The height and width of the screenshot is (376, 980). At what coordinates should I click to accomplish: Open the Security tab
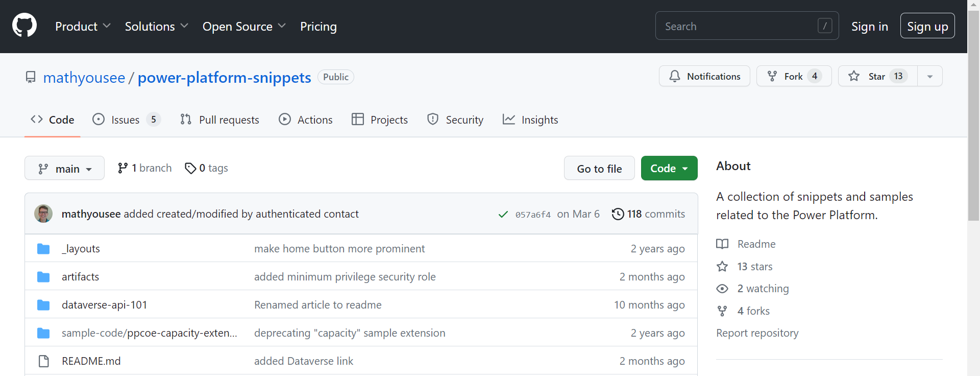pos(455,120)
